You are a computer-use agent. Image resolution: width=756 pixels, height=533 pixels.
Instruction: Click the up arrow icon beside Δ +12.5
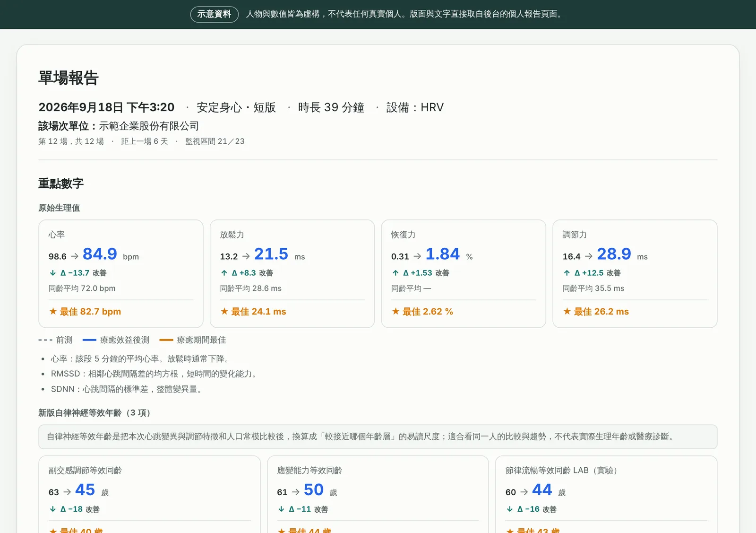point(567,273)
